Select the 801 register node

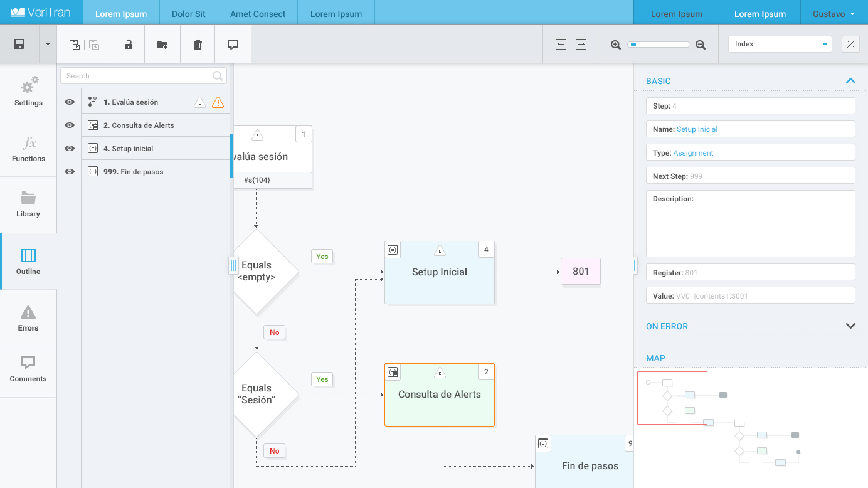pos(581,272)
